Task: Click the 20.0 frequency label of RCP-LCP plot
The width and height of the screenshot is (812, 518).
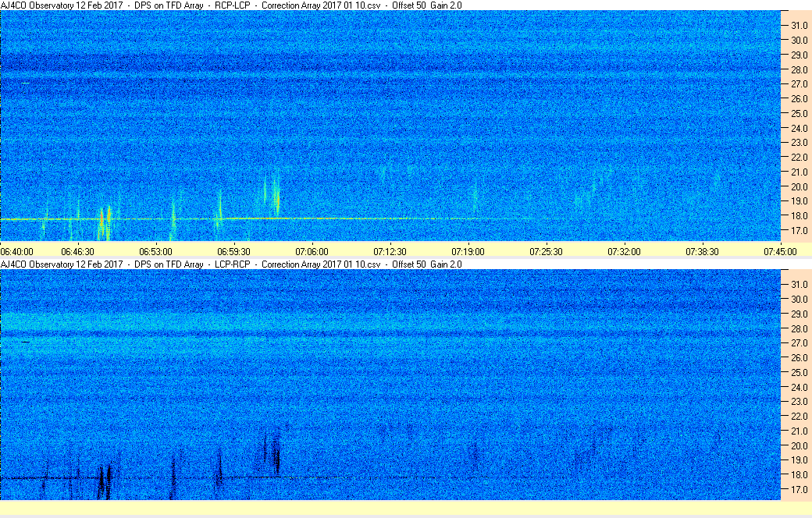Action: [799, 186]
